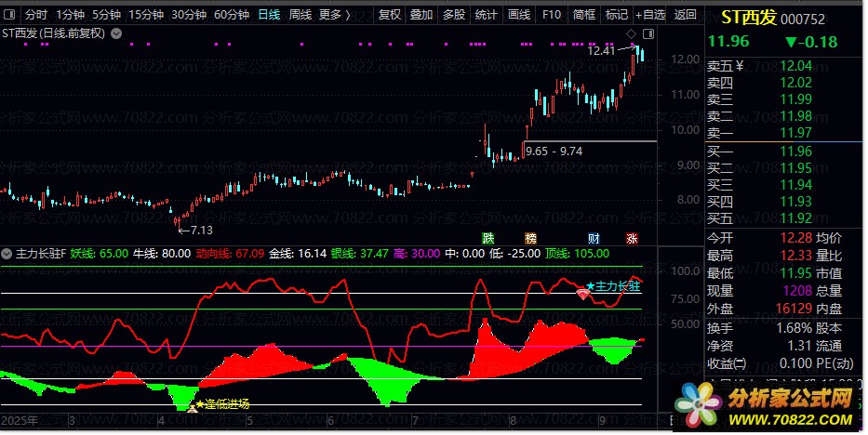
Task: Click the 现量 value 1208
Action: [x=797, y=291]
